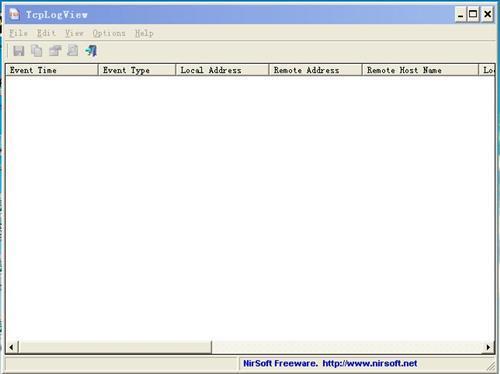Sort by Remote Address column header
Viewport: 500px width, 374px height.
pos(315,70)
